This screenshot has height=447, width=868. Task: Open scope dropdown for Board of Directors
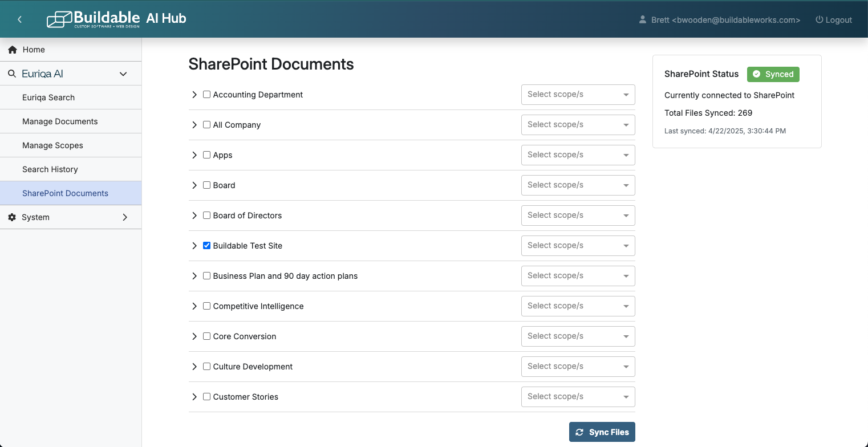578,216
